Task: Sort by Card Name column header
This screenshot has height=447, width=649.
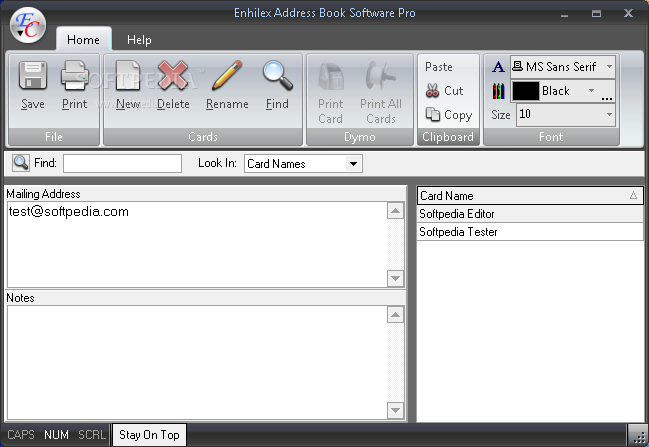Action: coord(530,195)
